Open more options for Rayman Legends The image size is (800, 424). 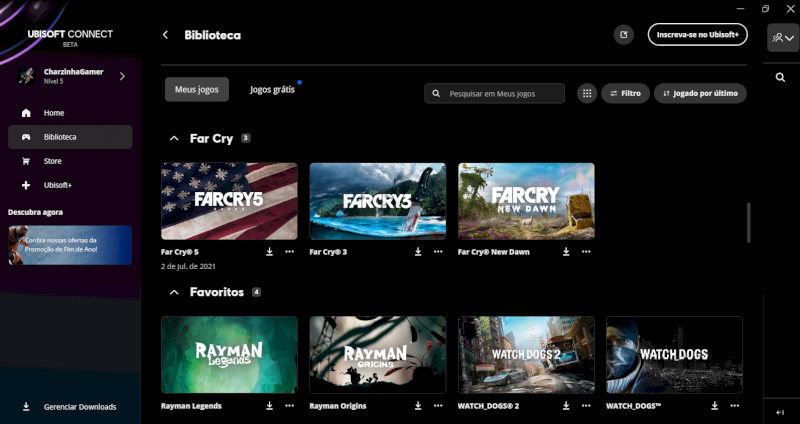click(289, 406)
